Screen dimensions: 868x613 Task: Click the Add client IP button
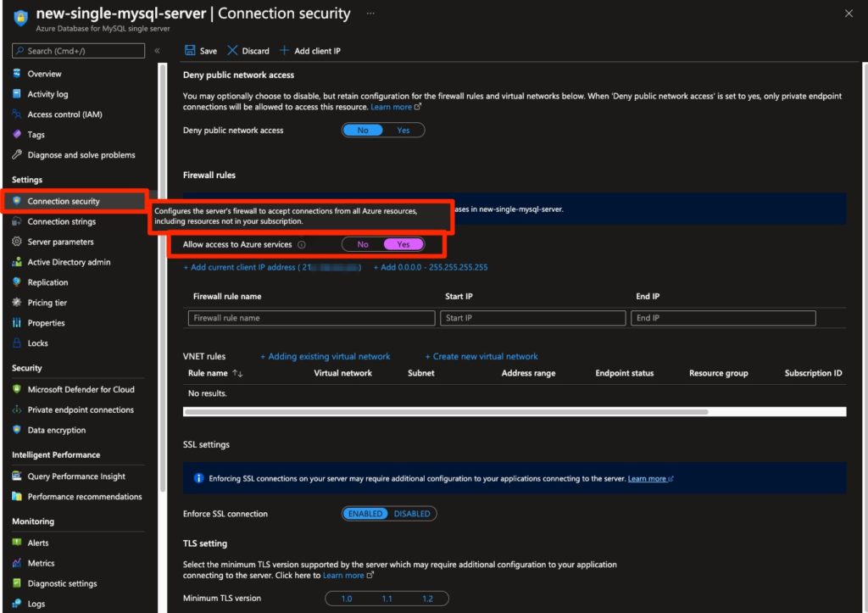(x=310, y=50)
